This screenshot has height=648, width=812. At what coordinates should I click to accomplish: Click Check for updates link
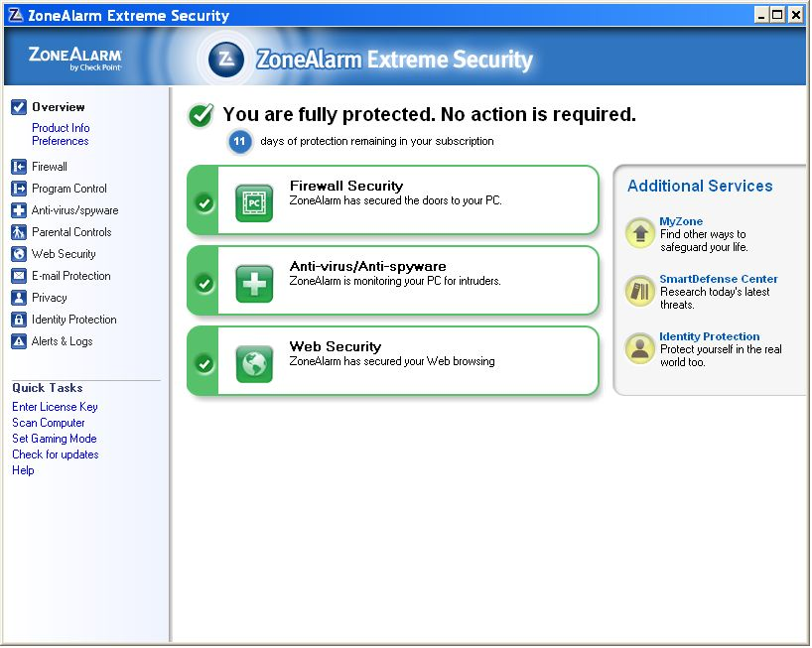pyautogui.click(x=56, y=454)
